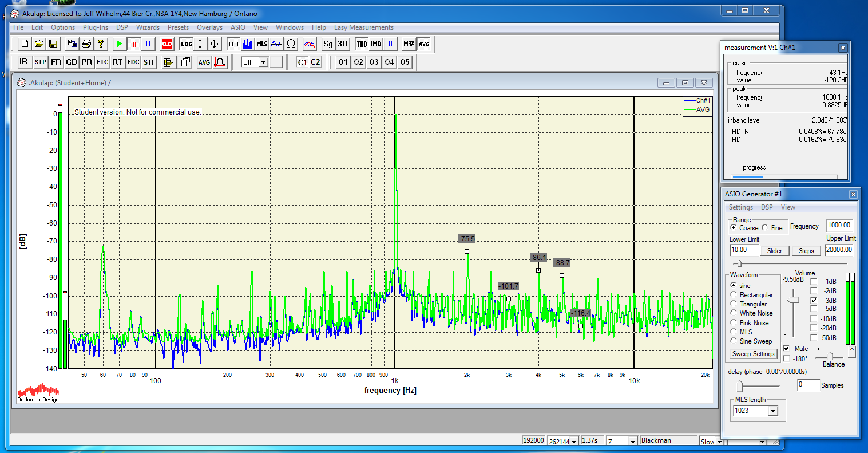This screenshot has width=868, height=453.
Task: Toggle the THD measurement icon
Action: (x=362, y=44)
